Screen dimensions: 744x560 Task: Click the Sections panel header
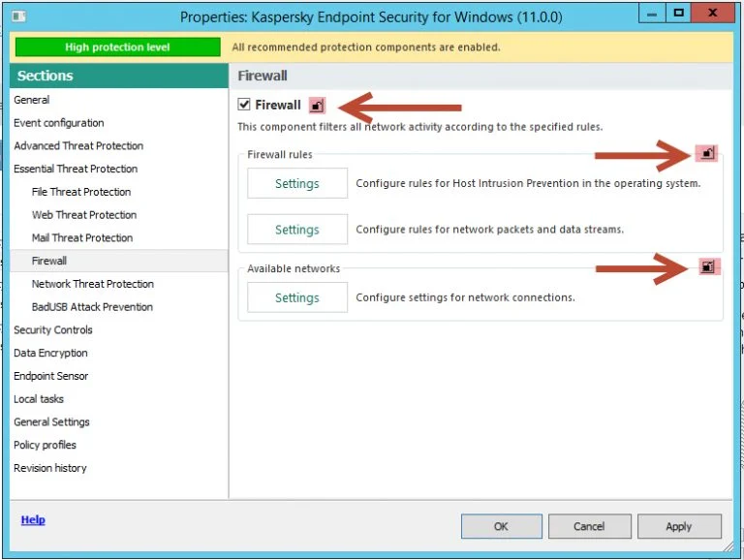118,76
